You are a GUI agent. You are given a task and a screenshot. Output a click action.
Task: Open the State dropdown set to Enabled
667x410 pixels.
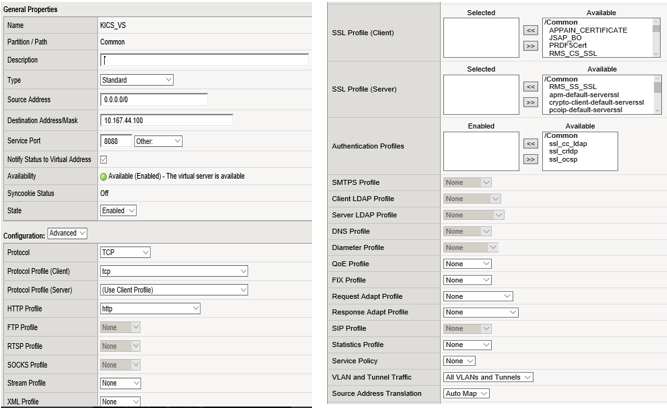[118, 210]
